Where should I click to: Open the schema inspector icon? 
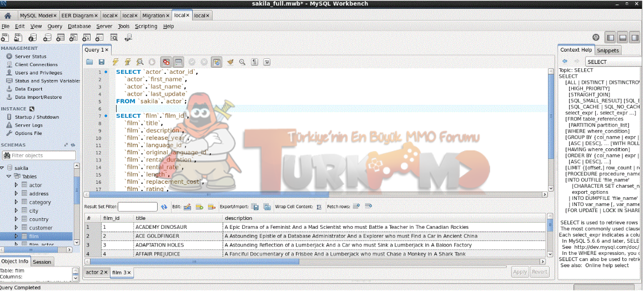(33, 38)
